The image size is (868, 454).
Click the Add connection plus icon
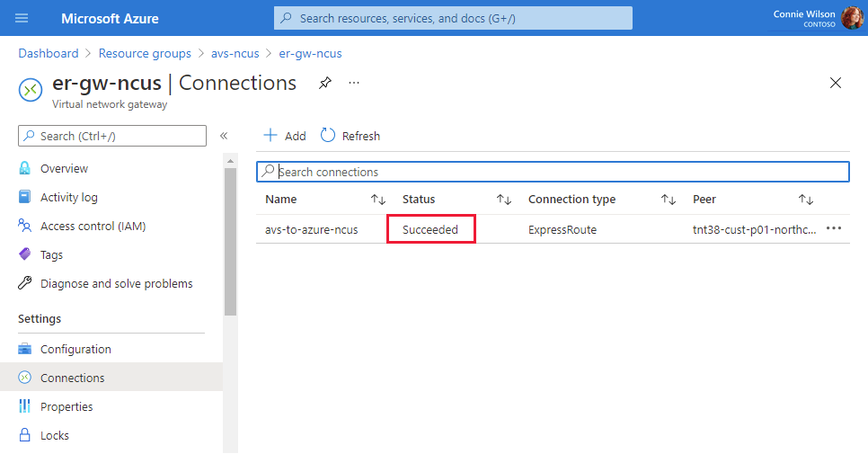[270, 136]
